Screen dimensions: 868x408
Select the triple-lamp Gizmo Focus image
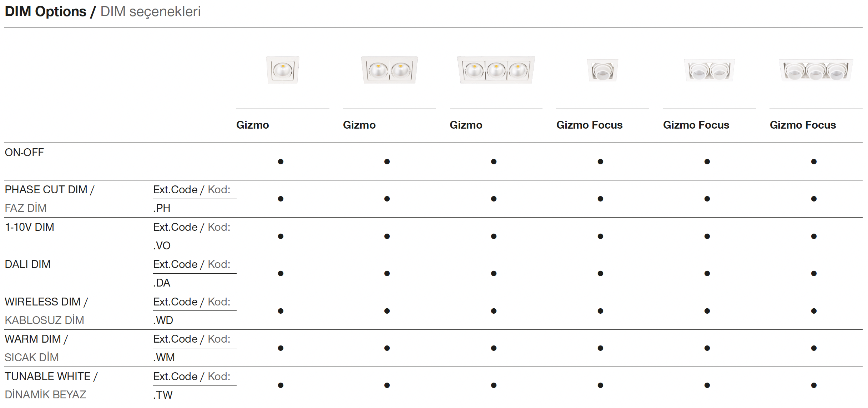pyautogui.click(x=816, y=70)
